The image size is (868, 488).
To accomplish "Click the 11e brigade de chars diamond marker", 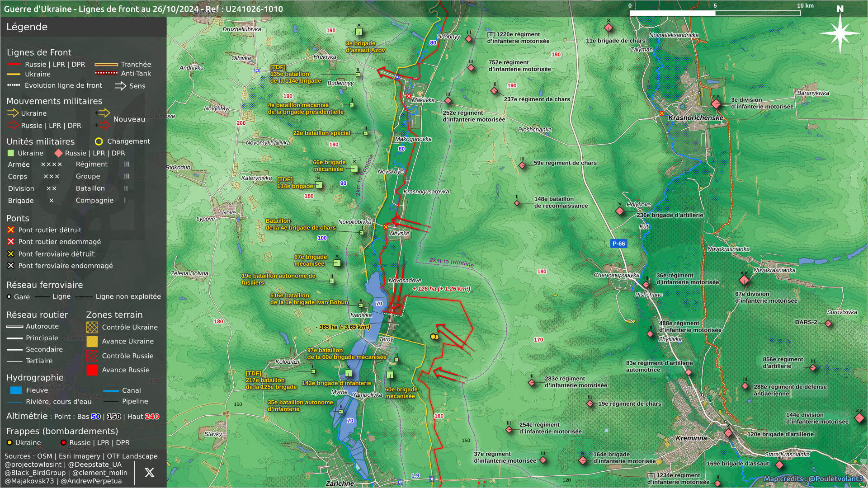I will click(x=609, y=28).
